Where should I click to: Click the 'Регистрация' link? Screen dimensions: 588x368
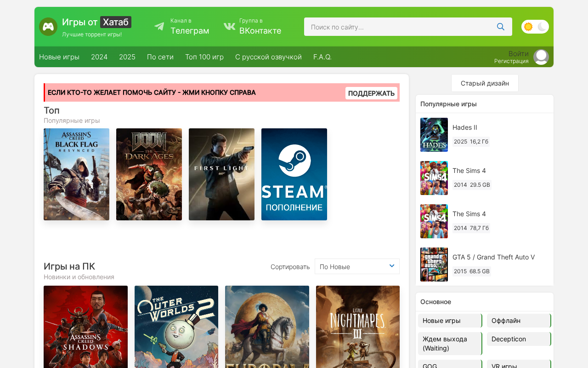pos(511,61)
